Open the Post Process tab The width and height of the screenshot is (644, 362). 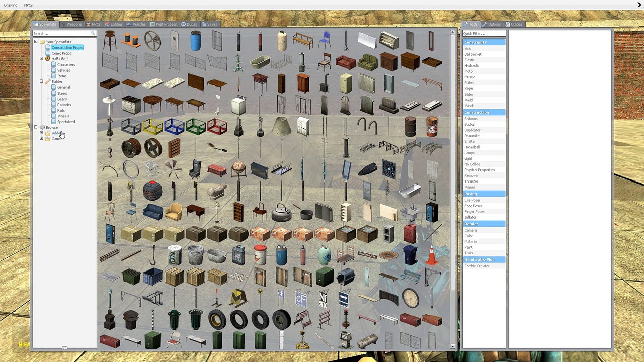coord(164,24)
